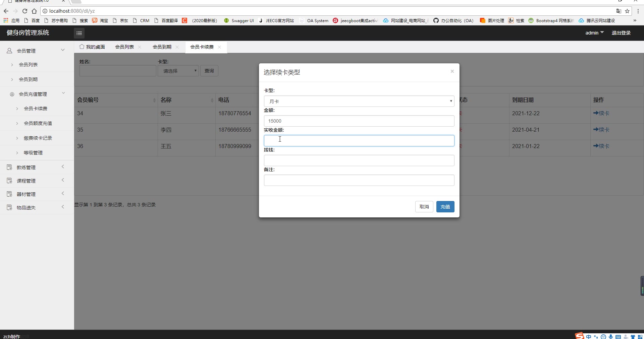Viewport: 644px width, 339px height.
Task: Show more bookmarks overflow chevron
Action: (x=635, y=20)
